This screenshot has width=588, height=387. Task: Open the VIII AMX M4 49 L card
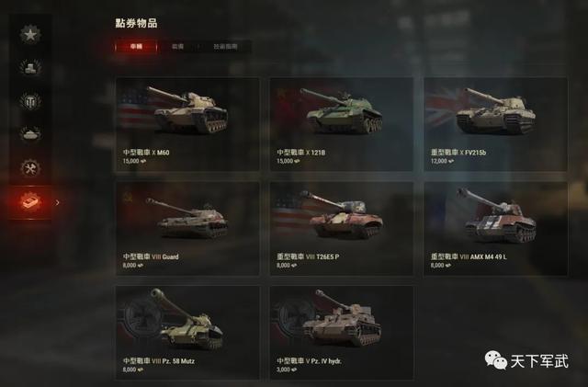tap(496, 229)
